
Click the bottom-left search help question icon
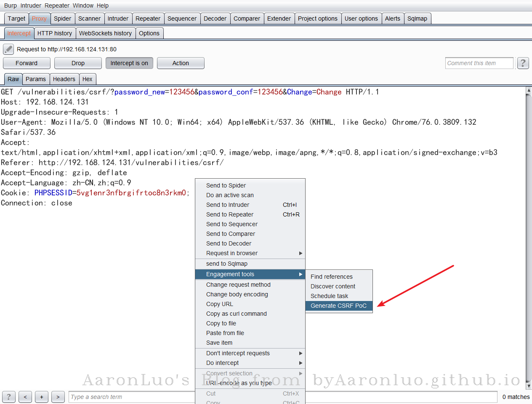point(9,397)
